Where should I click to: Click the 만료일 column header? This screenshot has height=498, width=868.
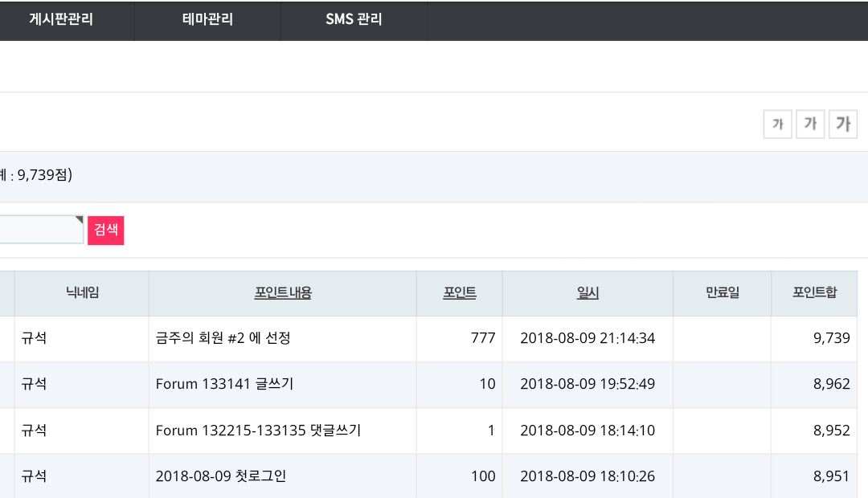[723, 292]
